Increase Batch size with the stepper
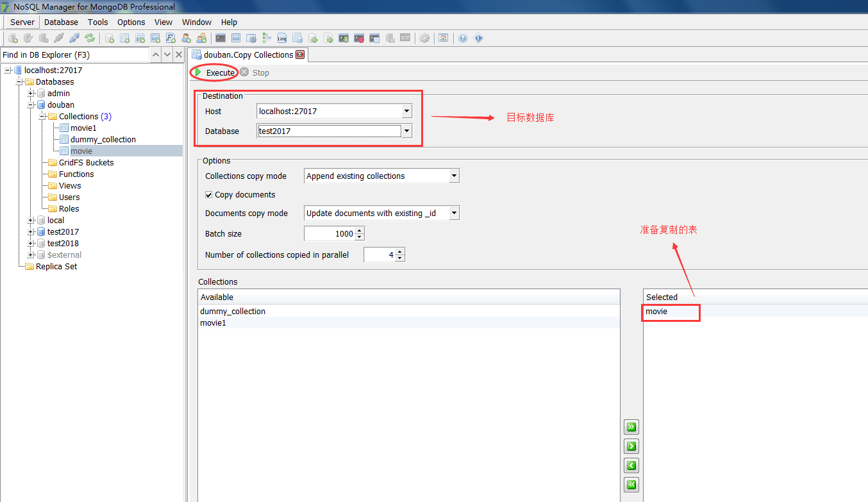 [360, 231]
